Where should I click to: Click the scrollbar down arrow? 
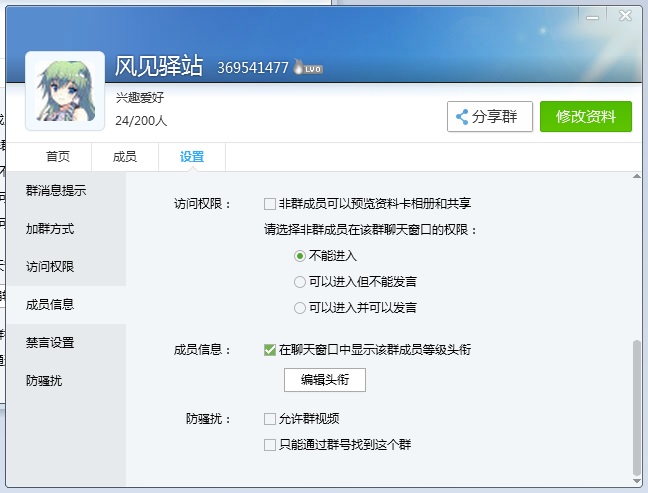637,481
